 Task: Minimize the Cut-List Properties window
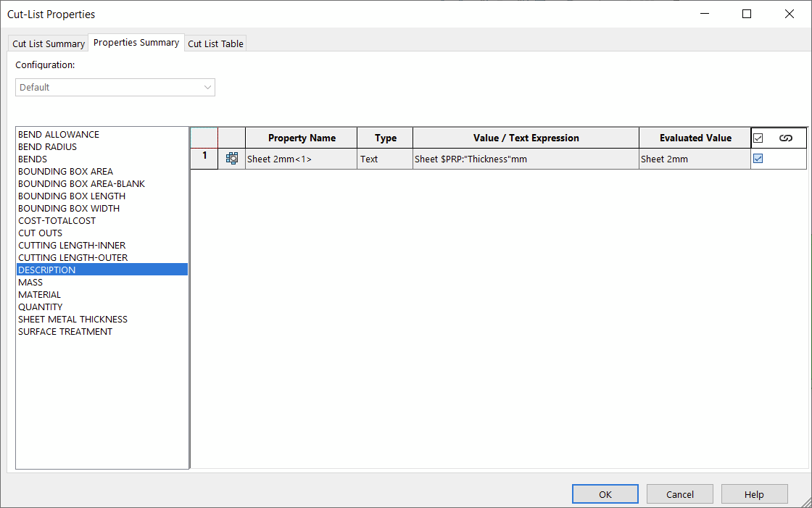[x=704, y=14]
